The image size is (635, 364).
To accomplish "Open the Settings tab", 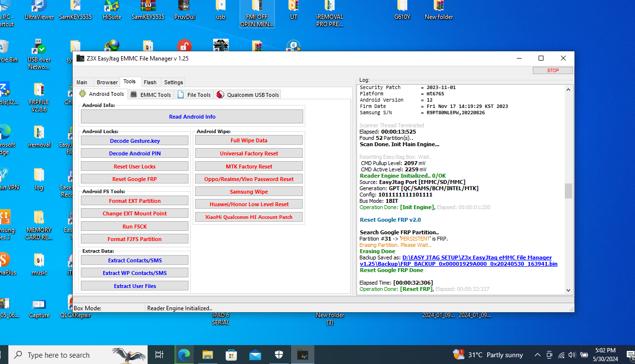I will tap(173, 82).
